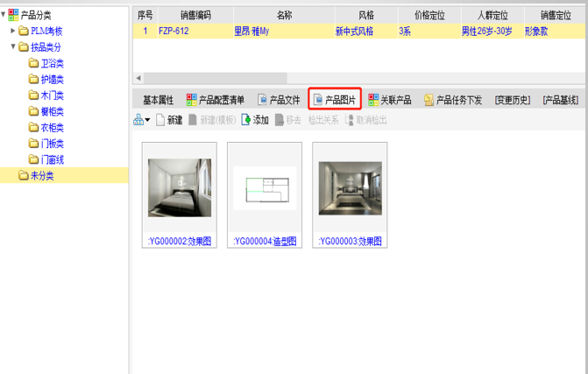
Task: Open the [变更历史] tab
Action: tap(513, 100)
